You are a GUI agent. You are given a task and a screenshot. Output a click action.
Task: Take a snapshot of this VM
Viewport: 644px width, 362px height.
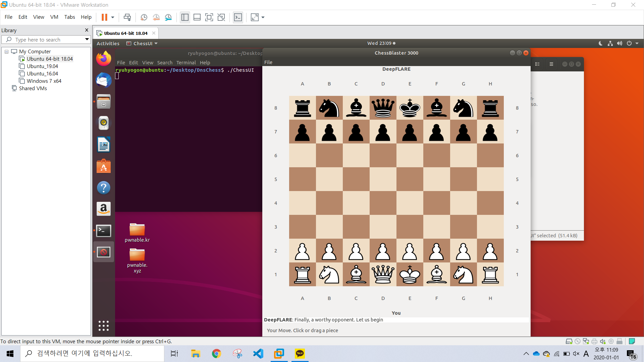pyautogui.click(x=144, y=17)
